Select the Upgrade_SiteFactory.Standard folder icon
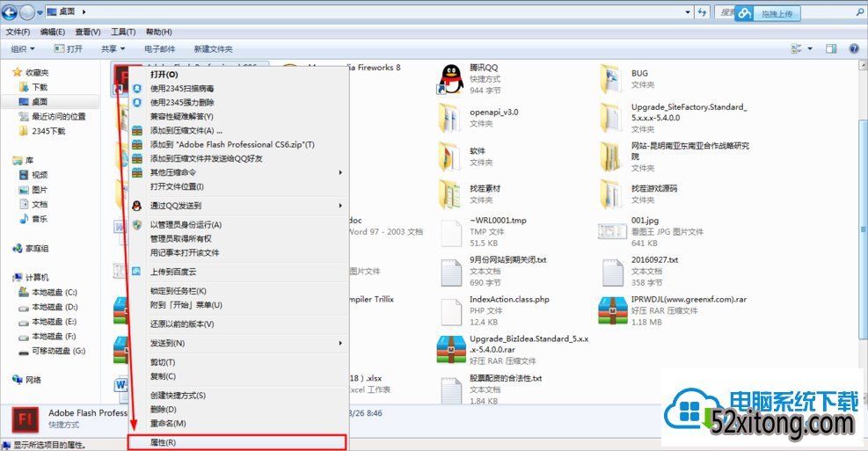868x451 pixels. tap(610, 118)
